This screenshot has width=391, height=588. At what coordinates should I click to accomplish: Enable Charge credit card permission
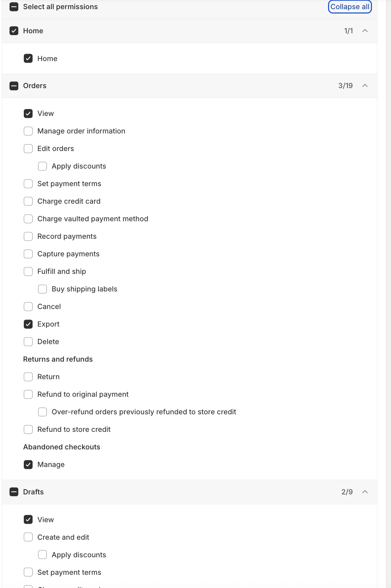(28, 201)
